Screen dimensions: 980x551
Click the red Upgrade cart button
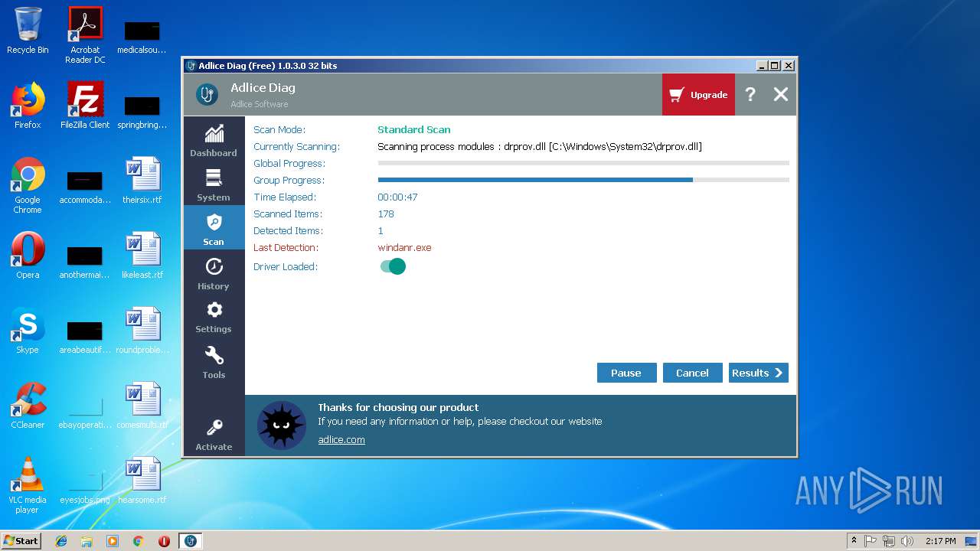coord(698,95)
